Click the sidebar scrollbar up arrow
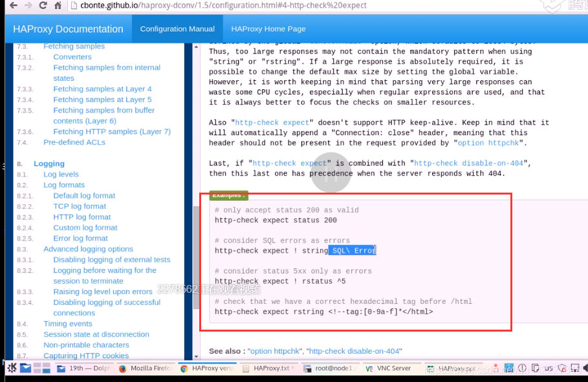The width and height of the screenshot is (588, 382). tap(197, 47)
